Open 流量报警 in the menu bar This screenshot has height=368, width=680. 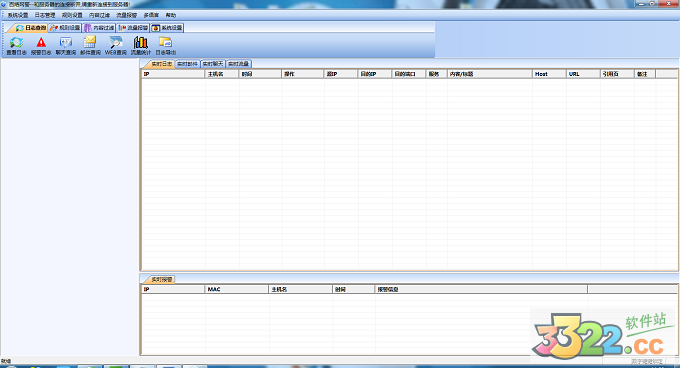(x=127, y=15)
